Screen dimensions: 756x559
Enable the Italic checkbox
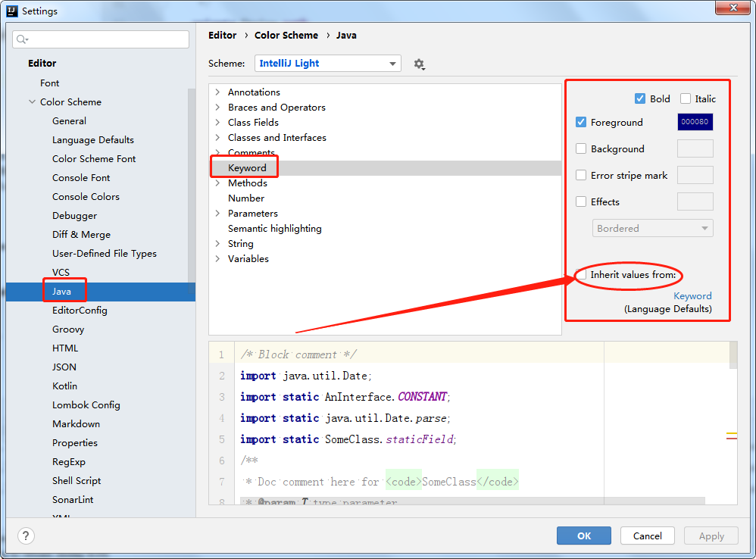[685, 98]
